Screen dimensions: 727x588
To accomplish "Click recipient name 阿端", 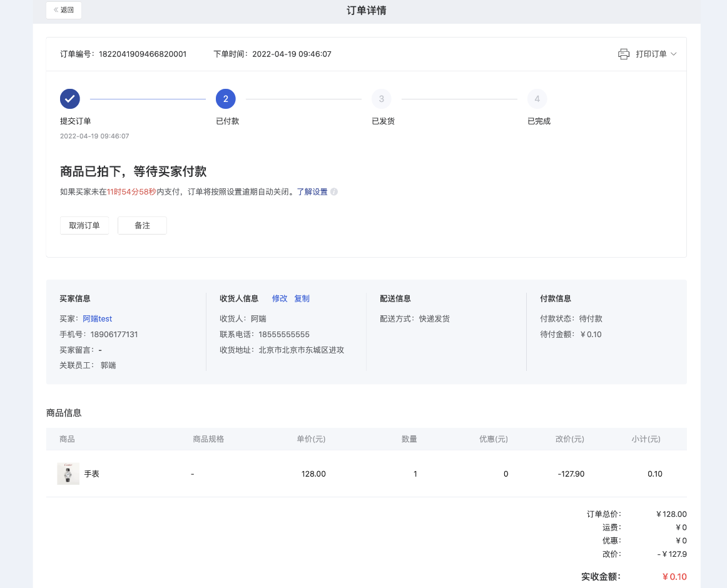I will [259, 318].
